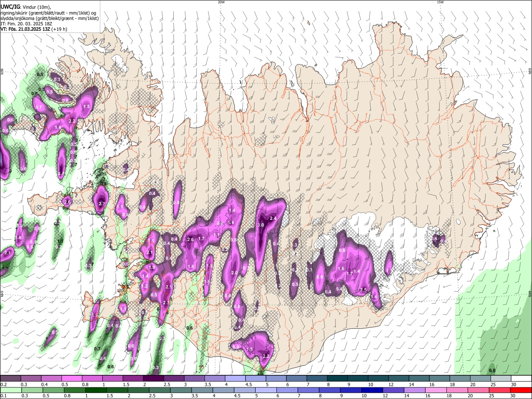Click the "IT: Fim. 20. 03. 2025 18Z" line
Image resolution: width=532 pixels, height=399 pixels.
pyautogui.click(x=26, y=24)
